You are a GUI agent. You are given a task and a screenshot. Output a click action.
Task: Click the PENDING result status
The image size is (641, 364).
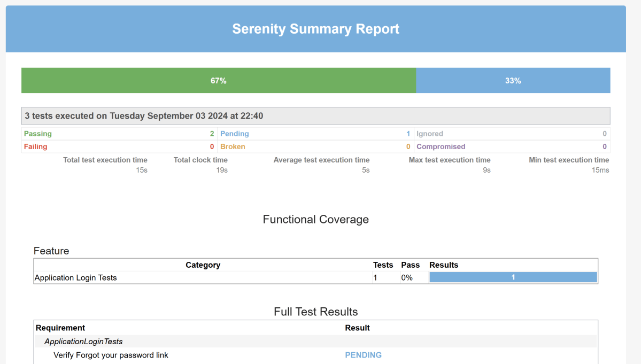pyautogui.click(x=363, y=355)
